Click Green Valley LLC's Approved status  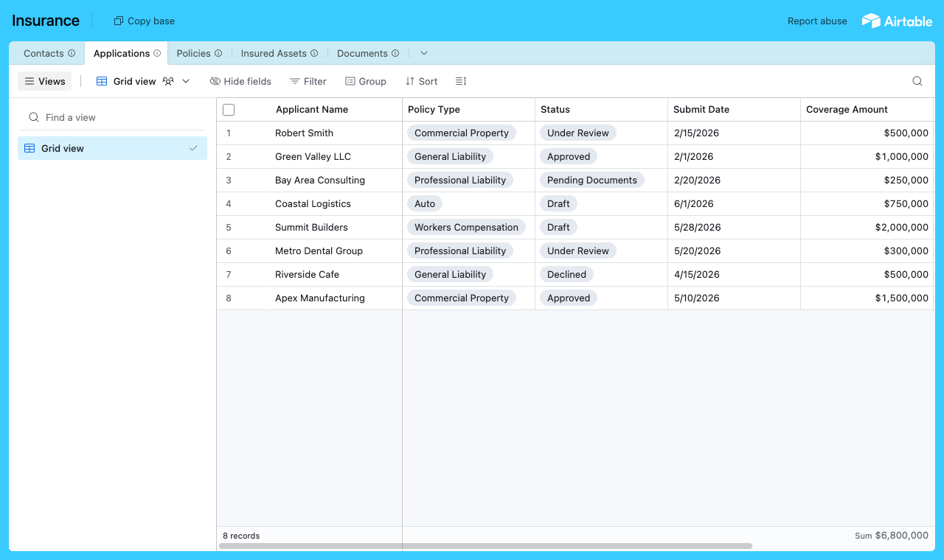(x=569, y=156)
